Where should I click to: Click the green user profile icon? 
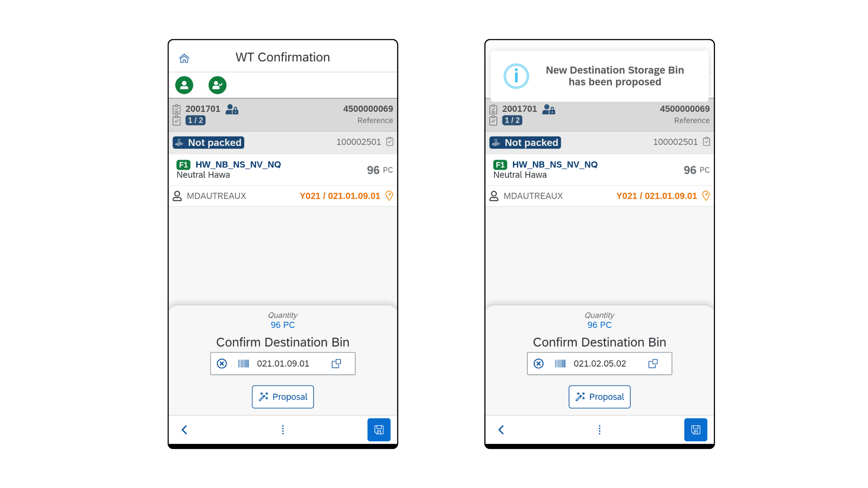point(184,85)
